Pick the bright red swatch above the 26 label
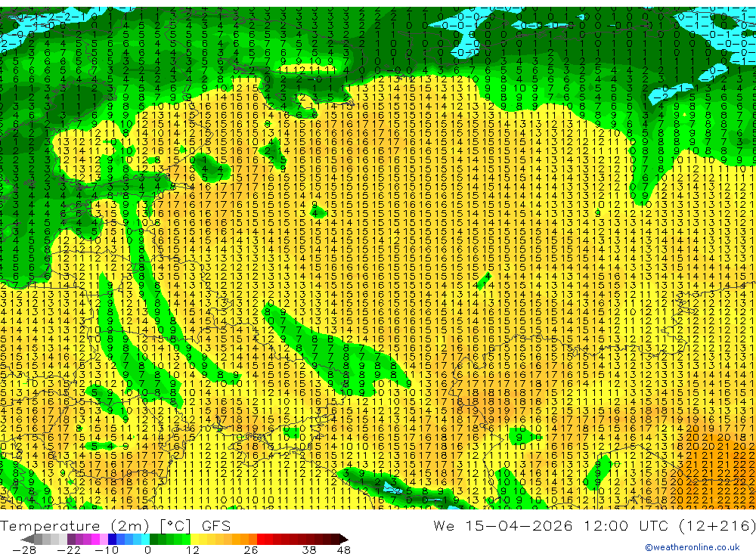 pyautogui.click(x=261, y=540)
